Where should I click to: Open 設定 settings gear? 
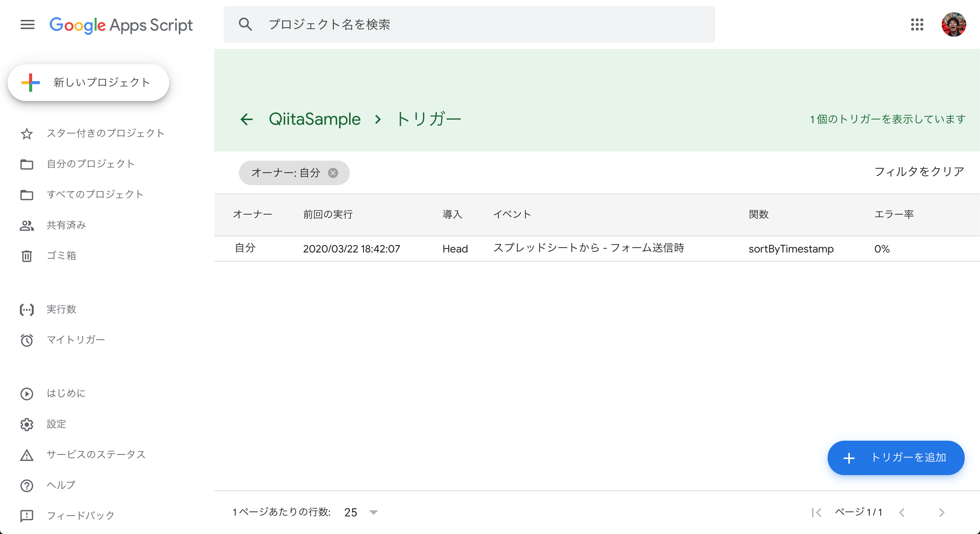(x=56, y=424)
